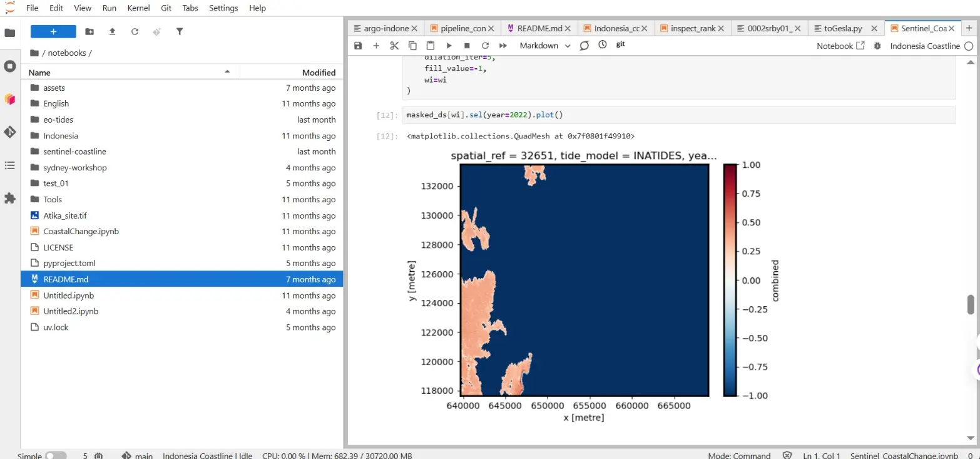Select the uv.lock file
Viewport: 980px width, 459px height.
coord(182,327)
